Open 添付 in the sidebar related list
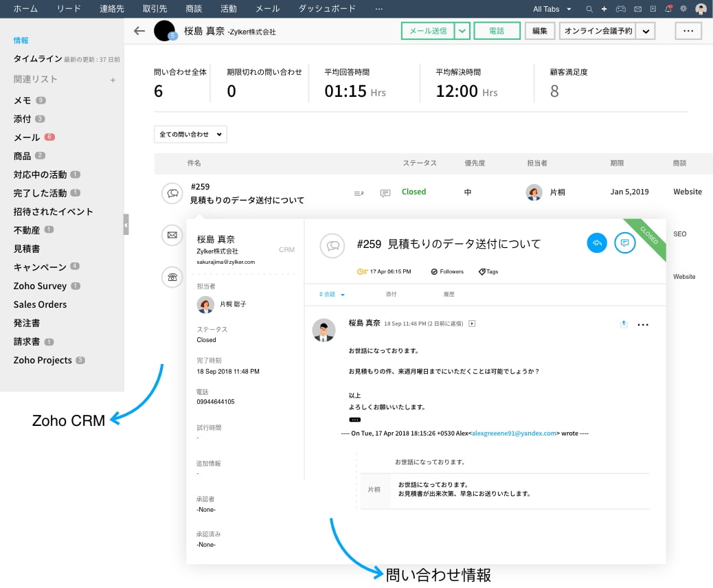This screenshot has height=588, width=713. 22,119
